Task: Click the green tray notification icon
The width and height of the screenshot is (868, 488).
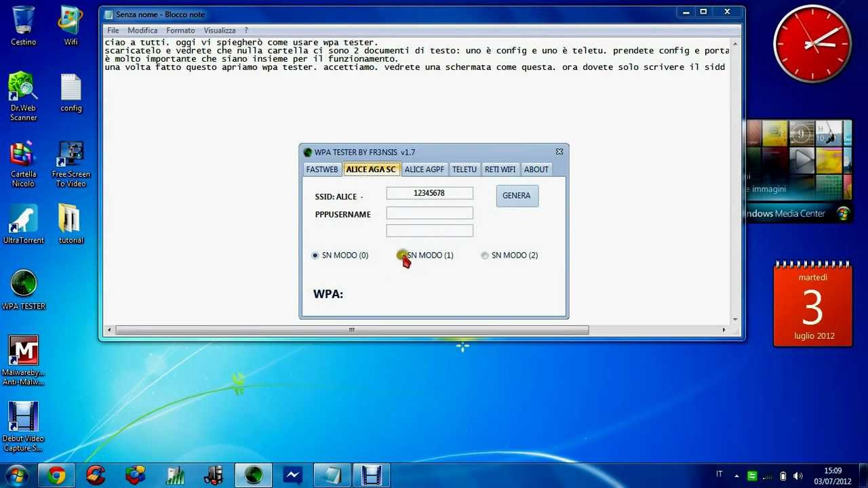Action: point(751,476)
